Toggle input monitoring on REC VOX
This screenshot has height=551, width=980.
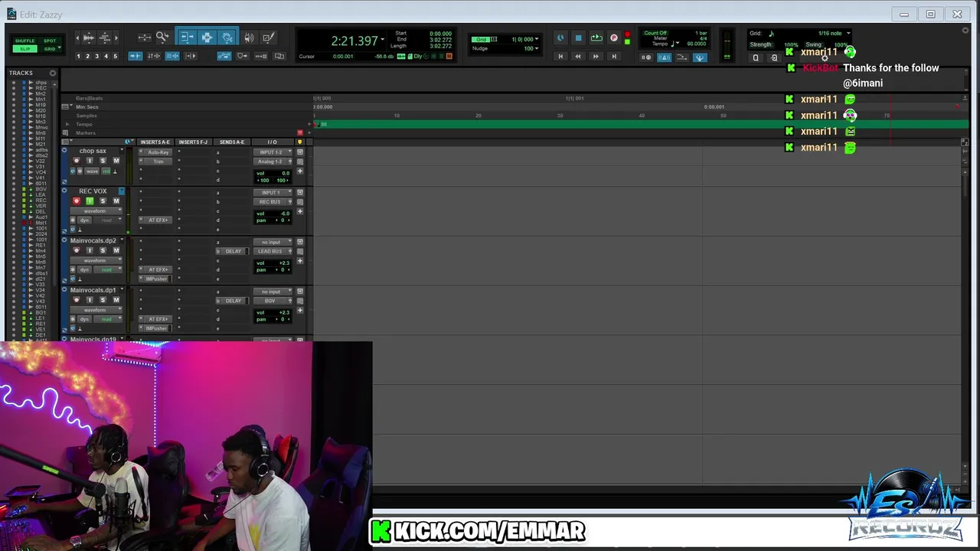(90, 201)
